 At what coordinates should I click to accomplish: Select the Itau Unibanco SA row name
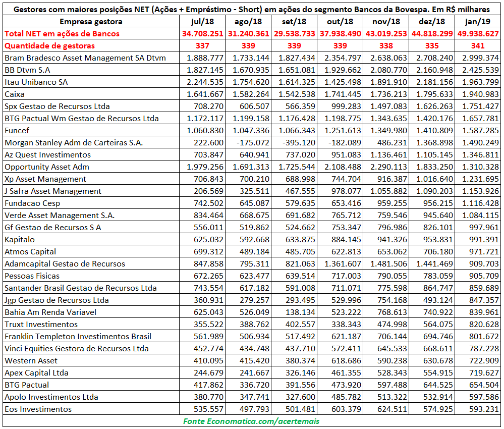coord(36,82)
